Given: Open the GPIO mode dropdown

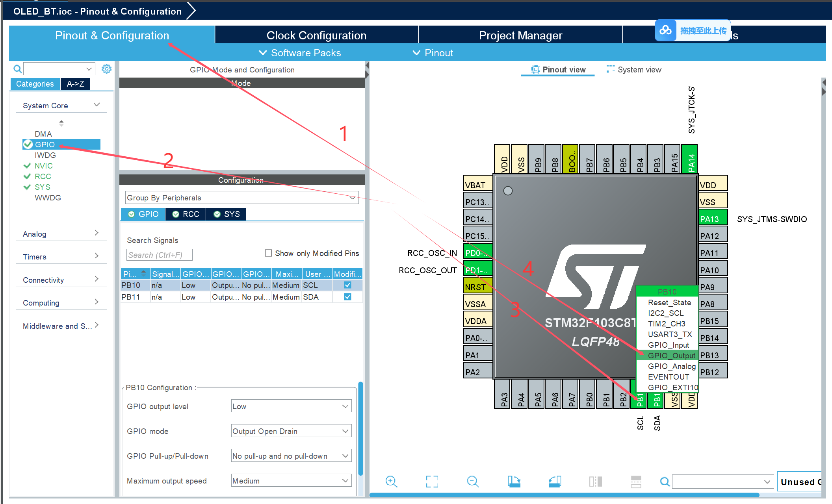Looking at the screenshot, I should tap(291, 431).
